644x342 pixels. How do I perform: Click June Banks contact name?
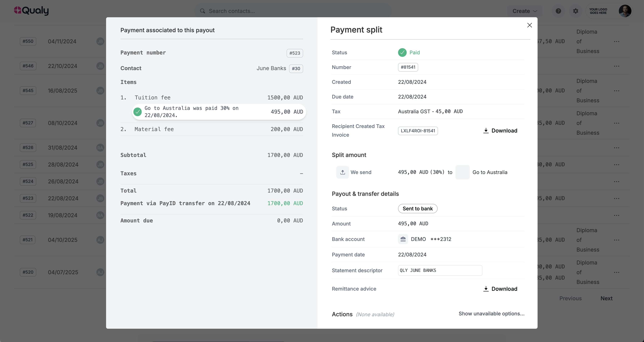click(x=271, y=68)
